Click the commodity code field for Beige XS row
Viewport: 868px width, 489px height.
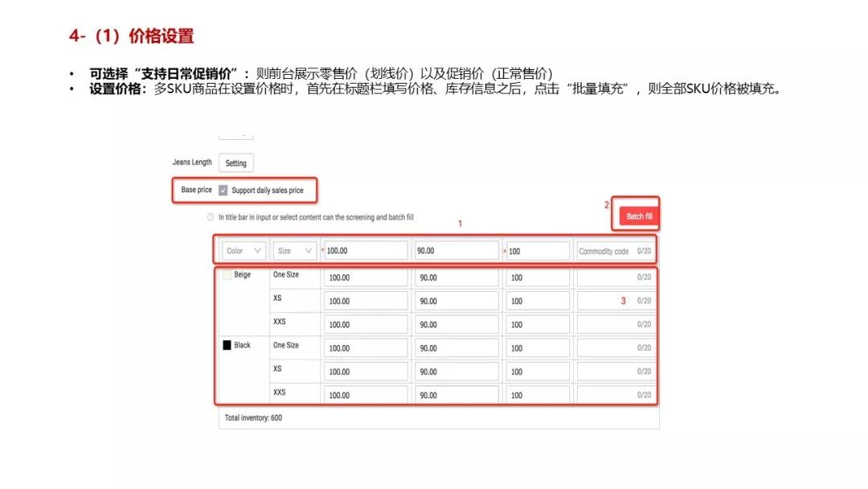tap(615, 300)
